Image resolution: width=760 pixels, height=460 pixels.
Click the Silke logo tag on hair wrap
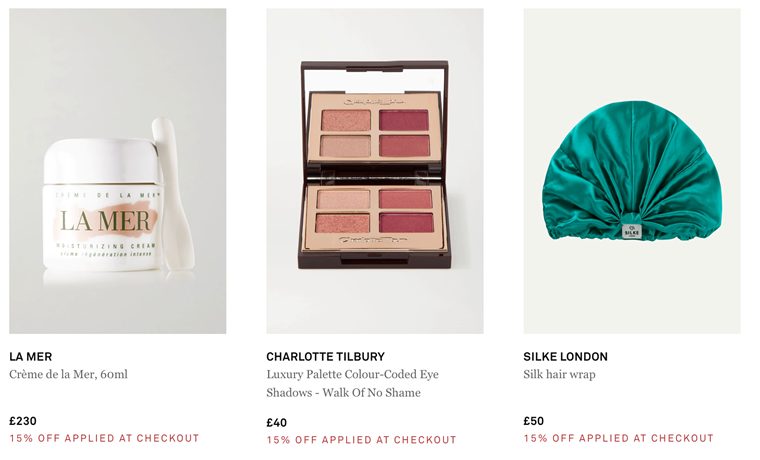pyautogui.click(x=632, y=231)
